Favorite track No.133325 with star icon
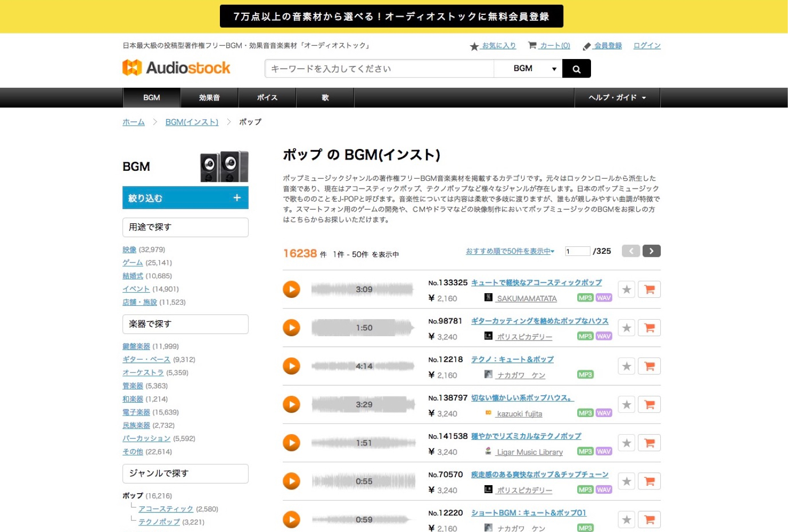Image resolution: width=788 pixels, height=532 pixels. (627, 289)
